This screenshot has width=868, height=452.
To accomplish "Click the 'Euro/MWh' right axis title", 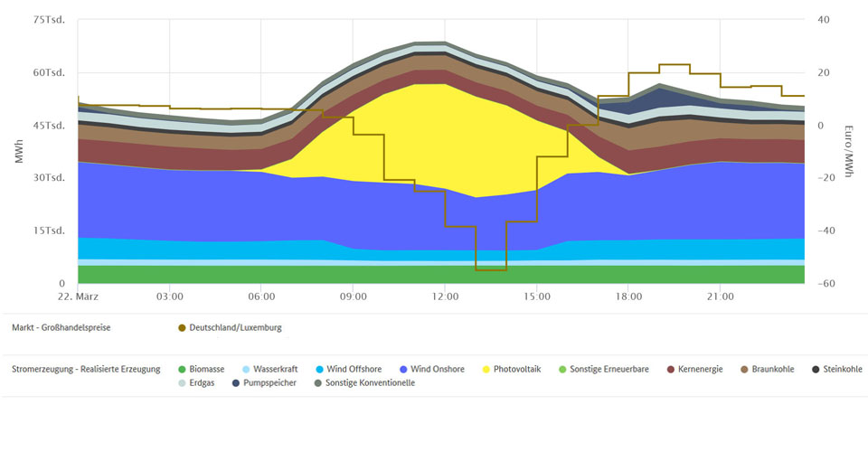I will [849, 152].
